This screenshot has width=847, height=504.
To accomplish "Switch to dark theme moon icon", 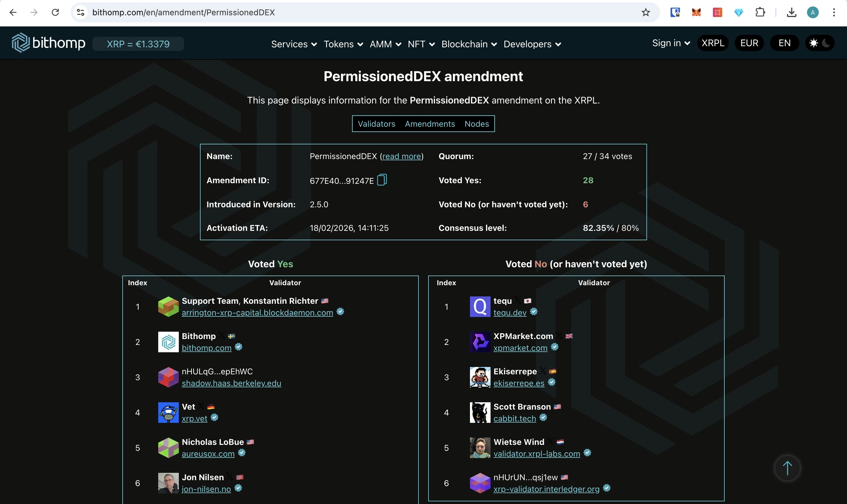I will pos(826,43).
